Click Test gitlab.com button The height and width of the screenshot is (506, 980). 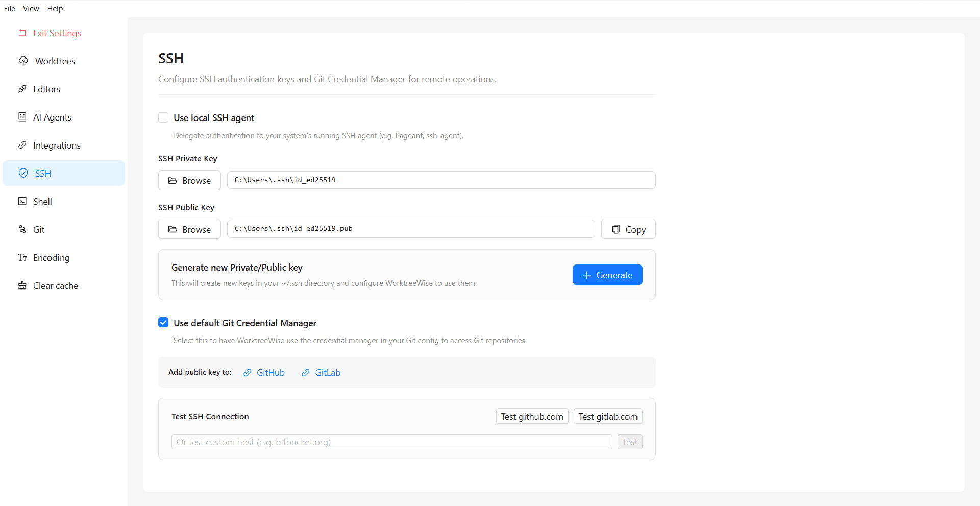pyautogui.click(x=608, y=416)
